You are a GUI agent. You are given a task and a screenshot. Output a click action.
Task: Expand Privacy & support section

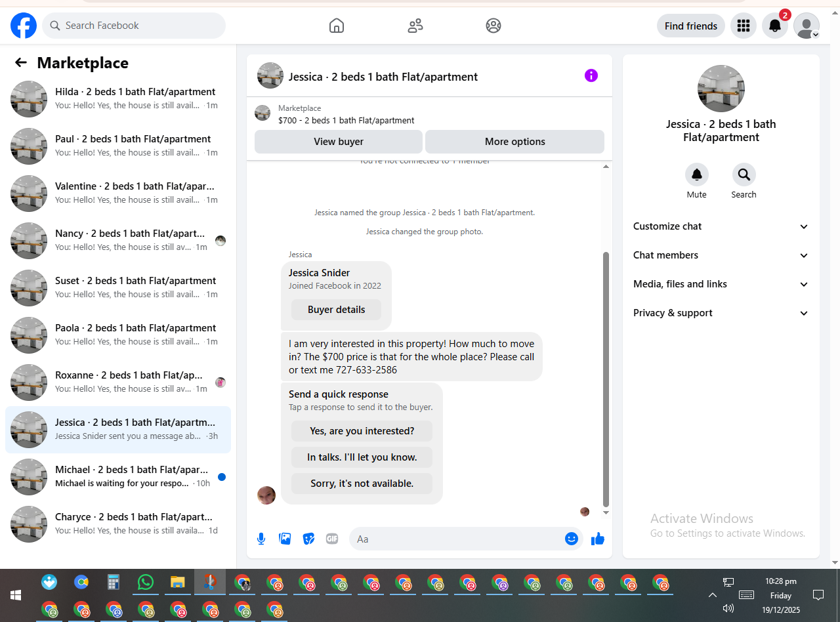coord(721,313)
